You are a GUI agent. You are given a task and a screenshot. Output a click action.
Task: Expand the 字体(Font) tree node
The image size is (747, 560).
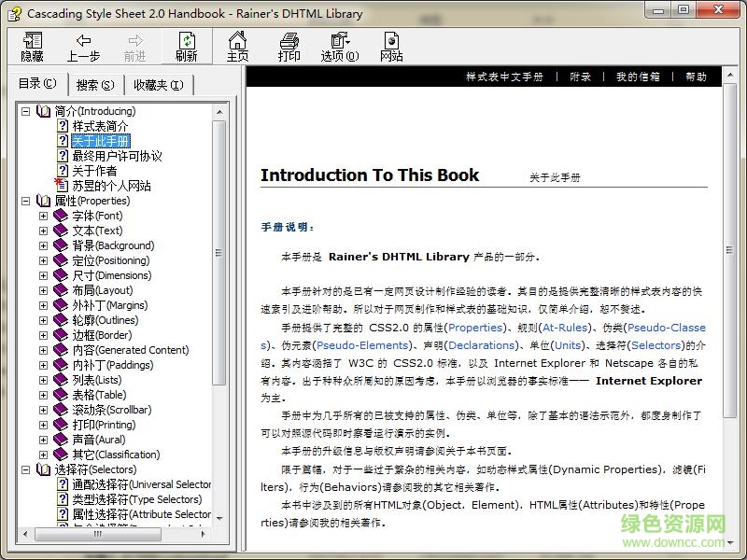click(x=43, y=216)
